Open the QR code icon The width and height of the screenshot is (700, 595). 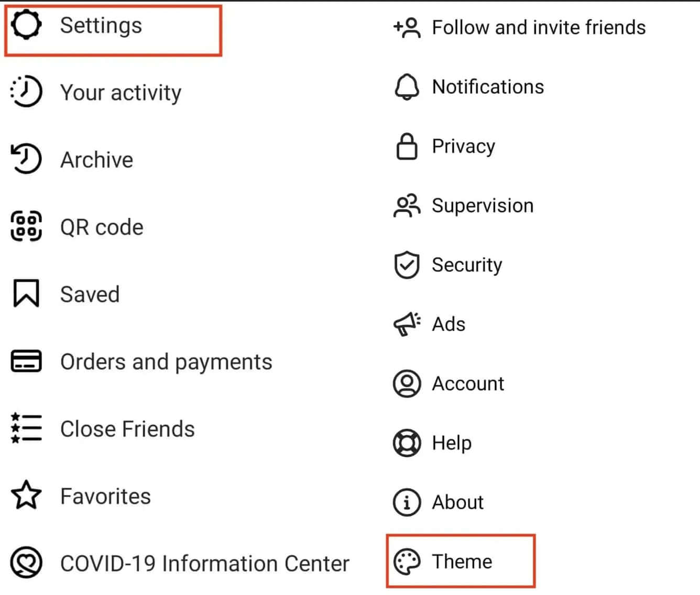[x=26, y=226]
